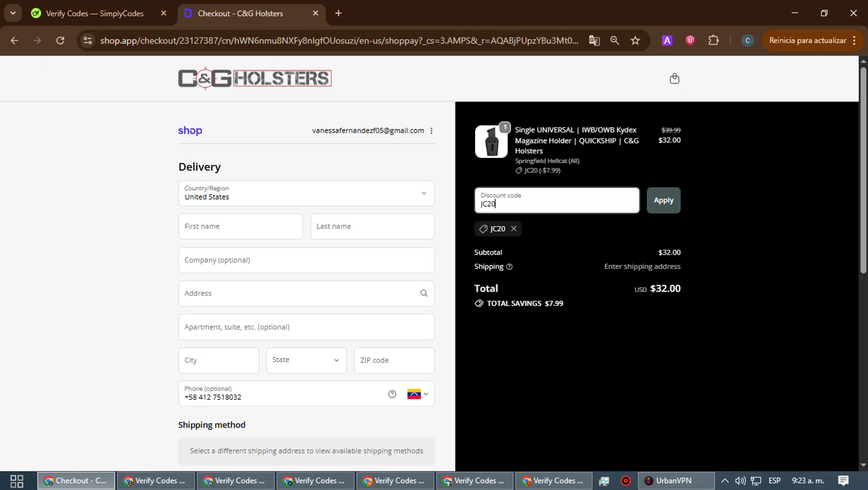The image size is (868, 490).
Task: Open the phone number help icon
Action: [392, 394]
